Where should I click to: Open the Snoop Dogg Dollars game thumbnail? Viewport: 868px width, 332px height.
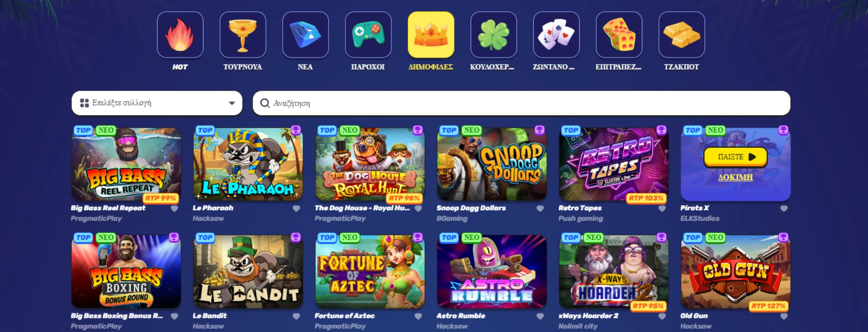click(x=492, y=164)
